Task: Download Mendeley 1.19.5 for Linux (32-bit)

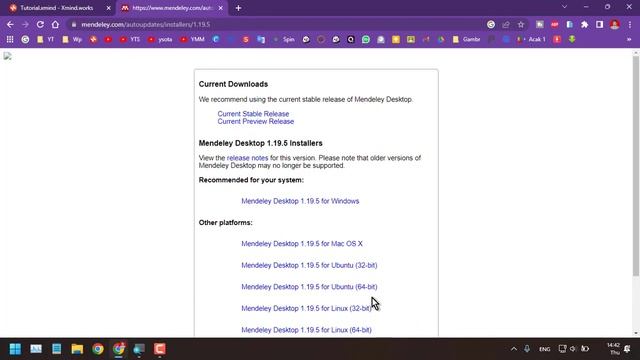Action: pos(306,309)
